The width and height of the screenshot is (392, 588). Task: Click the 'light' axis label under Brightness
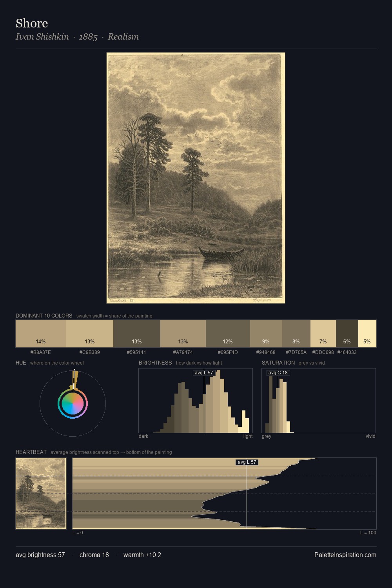(248, 436)
